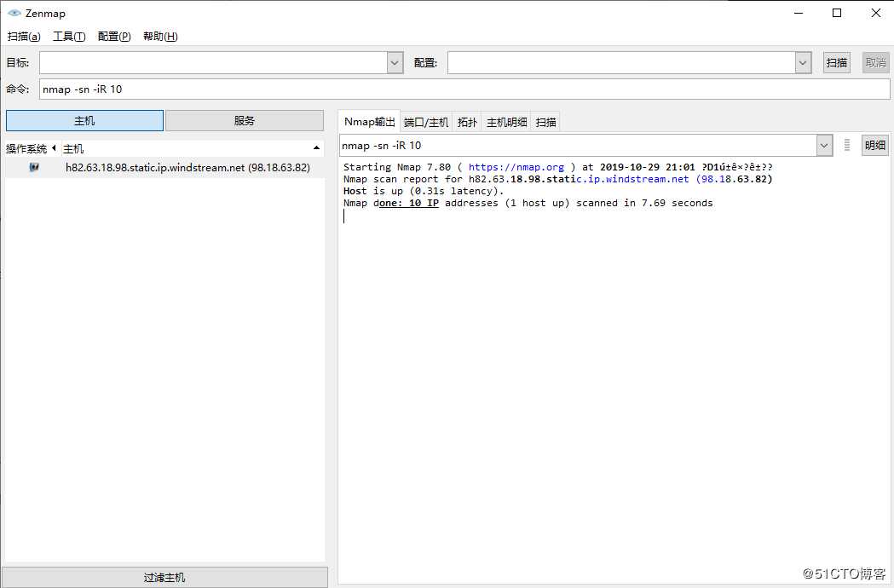Click the https://nmap.org link in the output
894x588 pixels.
[x=516, y=167]
